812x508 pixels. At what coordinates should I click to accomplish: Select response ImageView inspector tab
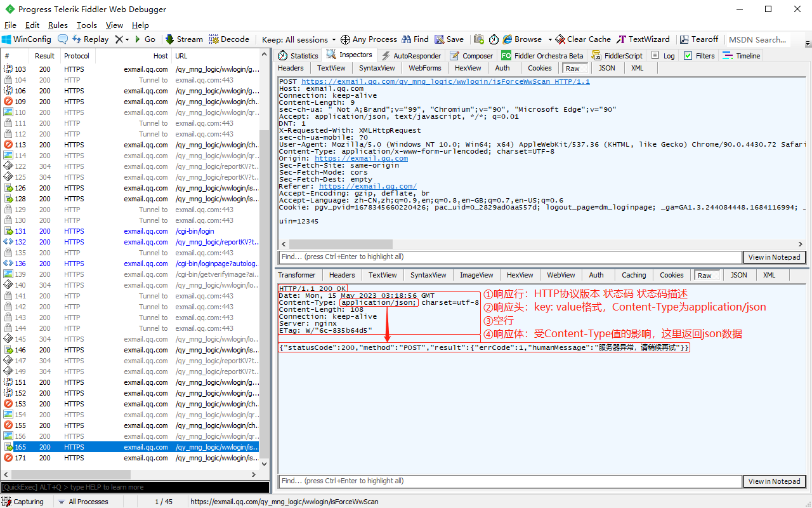coord(476,275)
